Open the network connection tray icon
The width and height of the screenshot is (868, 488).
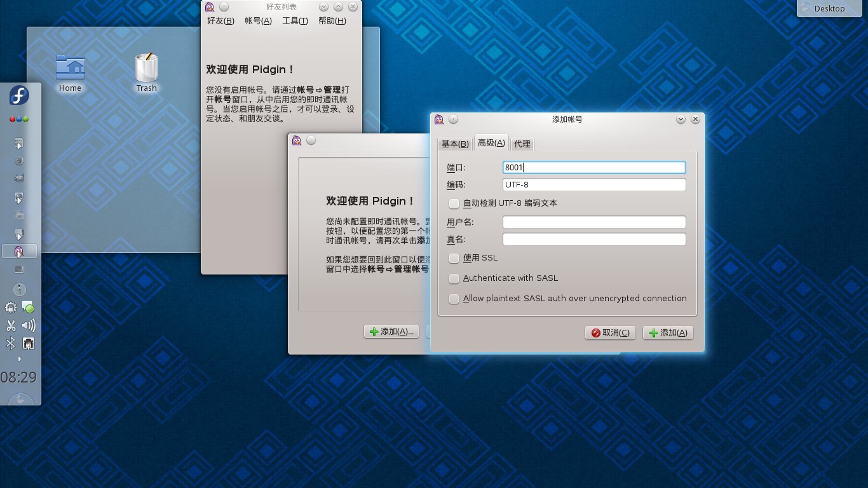(29, 344)
